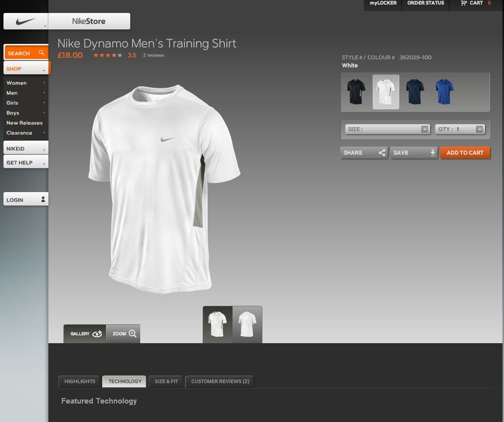Click the 3.5 rating value
Viewport: 504px width, 422px height.
tap(132, 55)
